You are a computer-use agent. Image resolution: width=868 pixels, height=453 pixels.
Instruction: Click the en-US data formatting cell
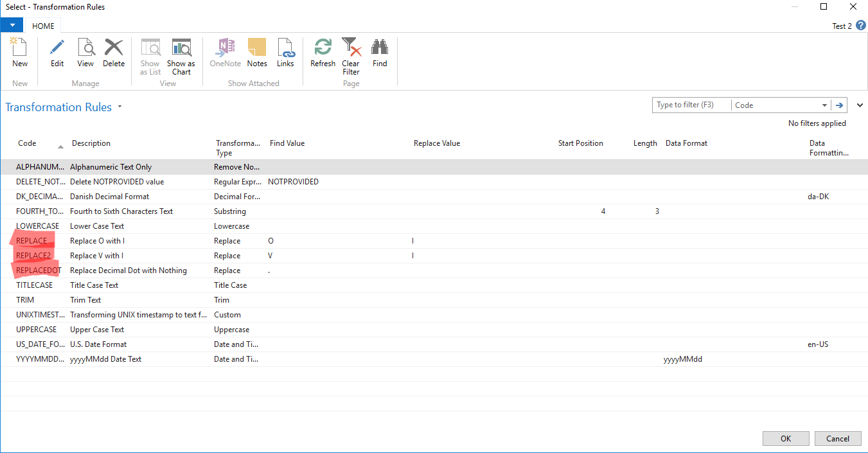pyautogui.click(x=818, y=344)
